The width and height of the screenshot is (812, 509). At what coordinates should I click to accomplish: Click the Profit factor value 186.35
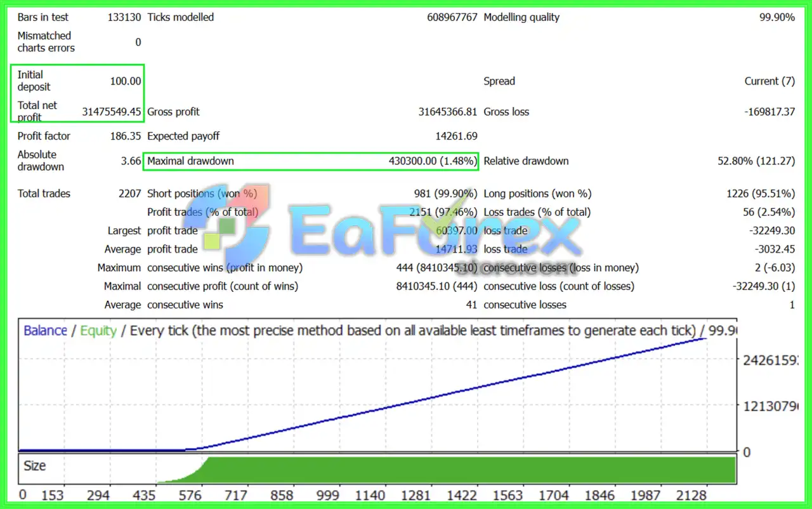tap(126, 136)
